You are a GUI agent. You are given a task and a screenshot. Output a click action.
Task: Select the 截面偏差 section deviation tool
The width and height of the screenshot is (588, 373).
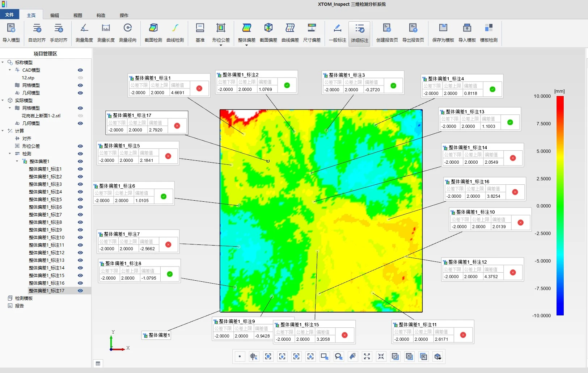[268, 33]
